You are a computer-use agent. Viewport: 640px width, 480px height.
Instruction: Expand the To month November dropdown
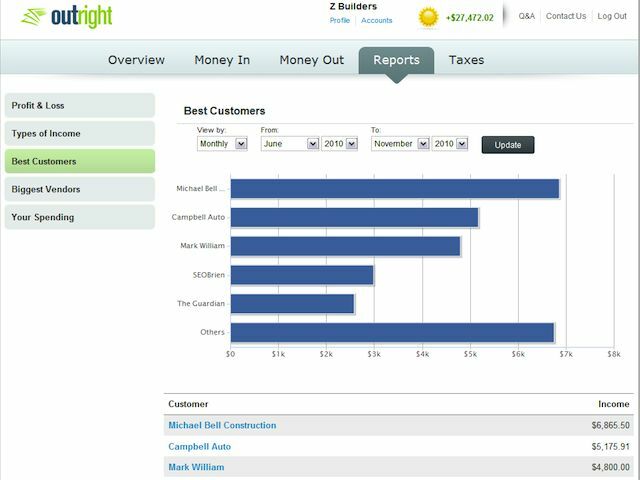[400, 144]
